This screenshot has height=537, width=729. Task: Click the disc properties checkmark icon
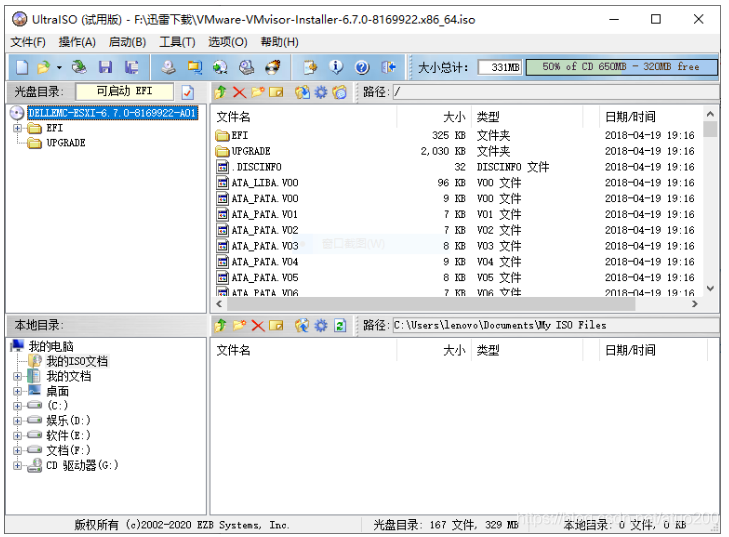[187, 92]
